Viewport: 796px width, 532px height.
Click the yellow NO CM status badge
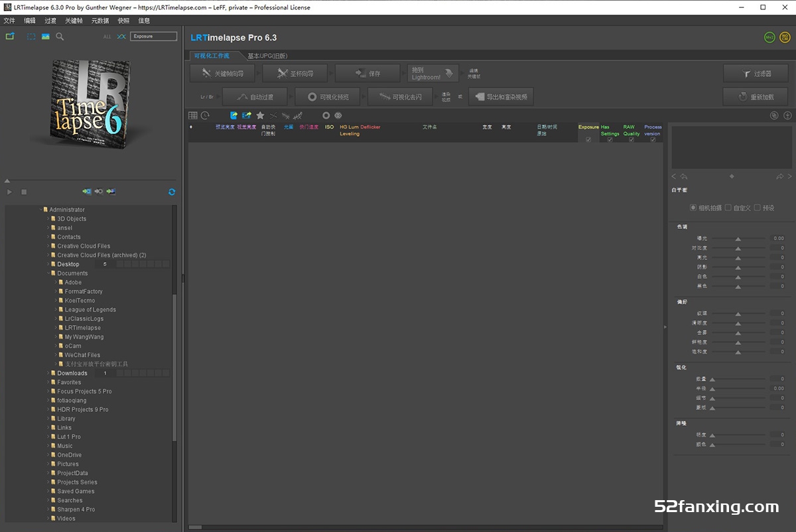(784, 38)
